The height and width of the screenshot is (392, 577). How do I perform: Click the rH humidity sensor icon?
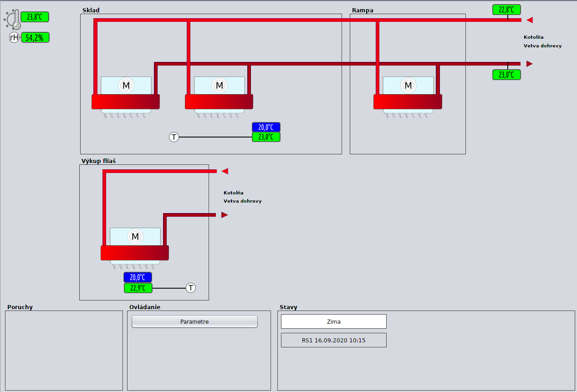[x=15, y=37]
